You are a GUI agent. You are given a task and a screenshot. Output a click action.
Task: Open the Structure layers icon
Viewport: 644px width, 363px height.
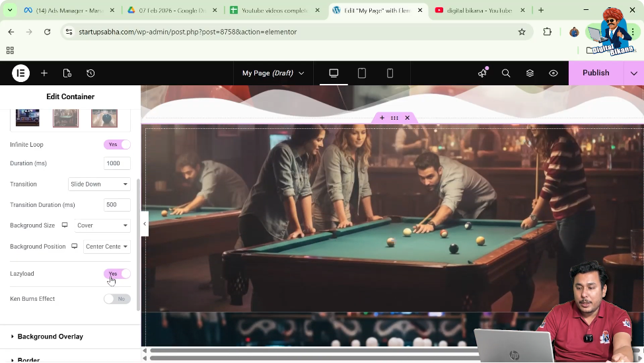pyautogui.click(x=530, y=73)
